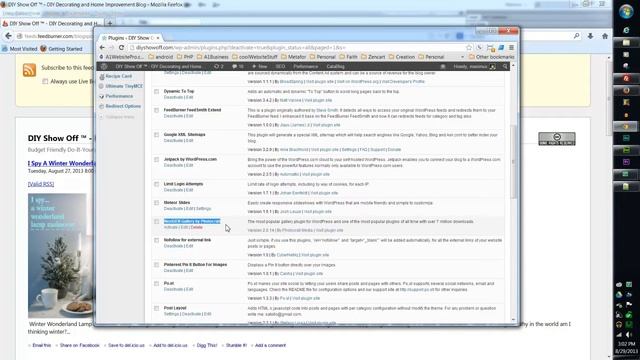Open the PHP bookmarks folder
Viewport: 640px width, 360px height.
coord(184,57)
